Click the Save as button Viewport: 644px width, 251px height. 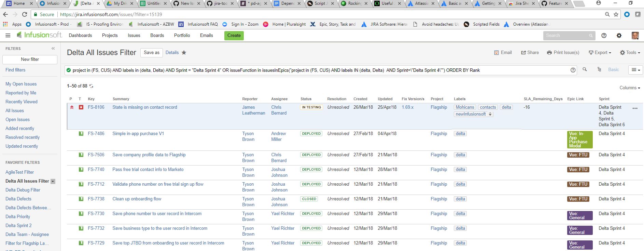[152, 53]
